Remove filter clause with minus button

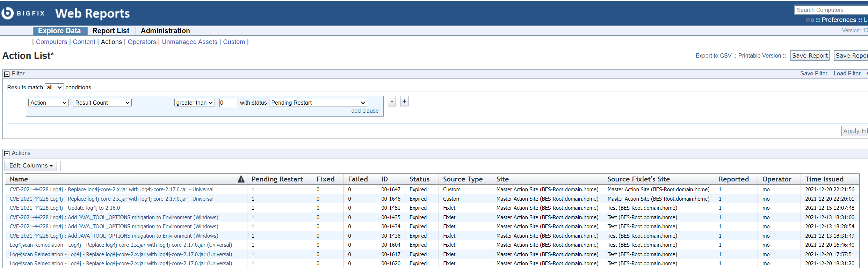pos(392,102)
